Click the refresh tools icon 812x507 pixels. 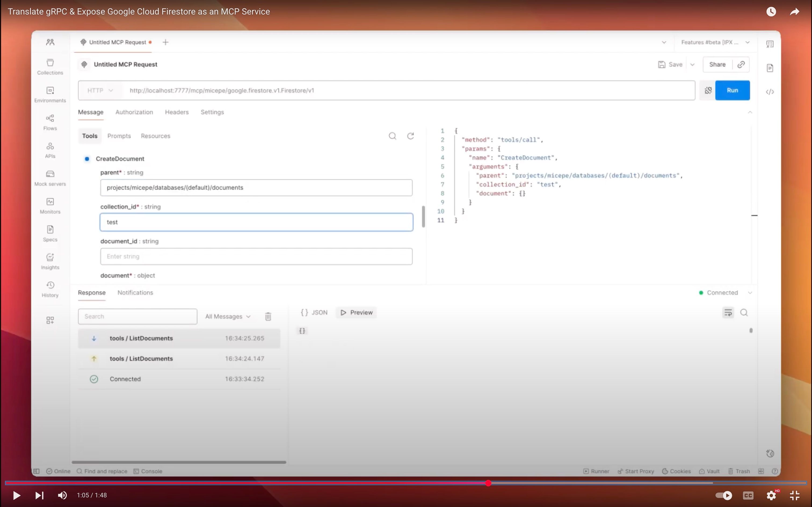(x=410, y=136)
